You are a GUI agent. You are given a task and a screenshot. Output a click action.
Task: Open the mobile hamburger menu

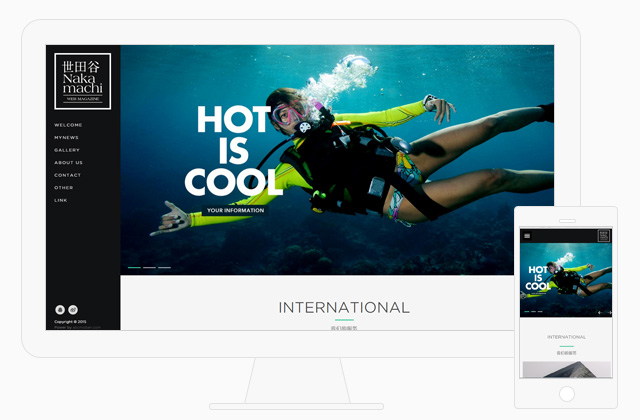527,236
